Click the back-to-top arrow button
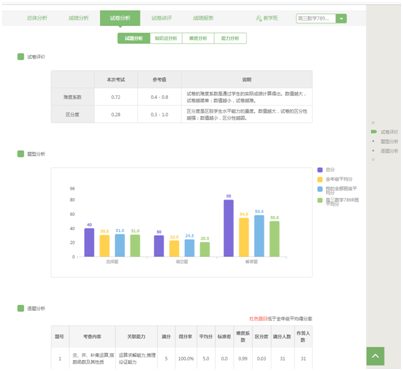The image size is (403, 371). pyautogui.click(x=375, y=356)
